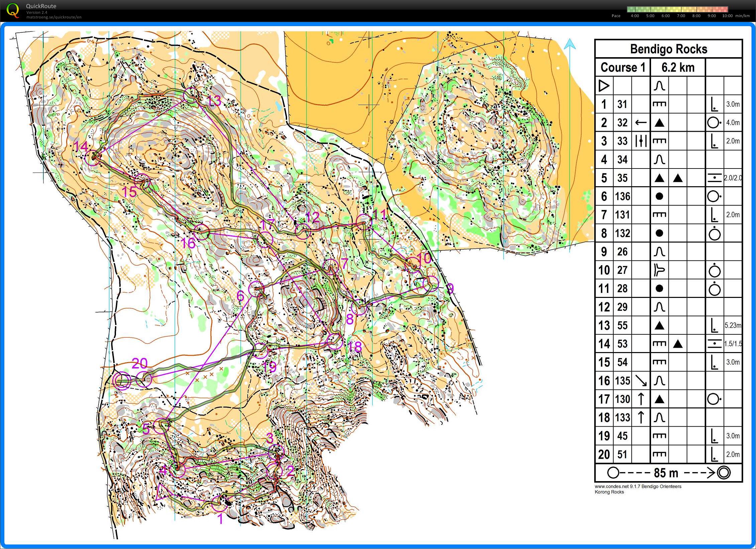
Task: Click the double-circle finish symbol on the map
Action: click(121, 380)
